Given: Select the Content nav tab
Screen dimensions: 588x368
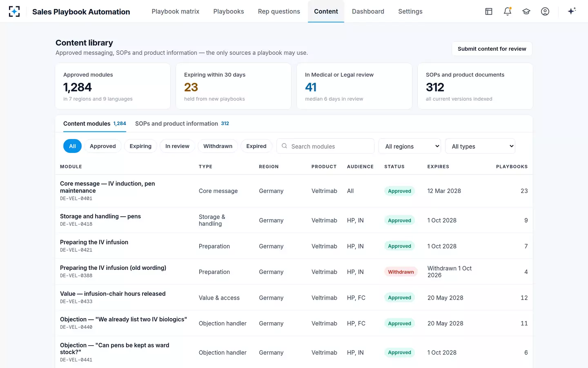Looking at the screenshot, I should tap(326, 11).
